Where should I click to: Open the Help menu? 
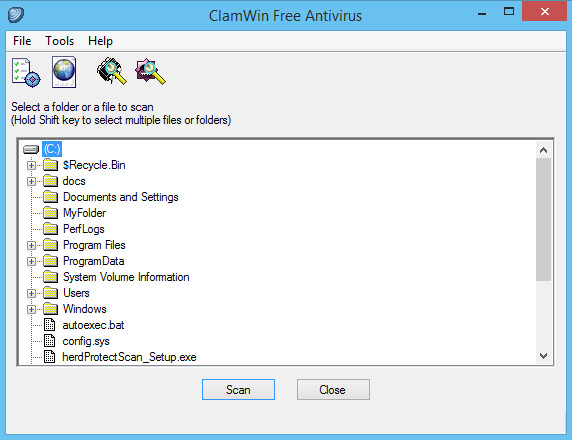click(100, 41)
